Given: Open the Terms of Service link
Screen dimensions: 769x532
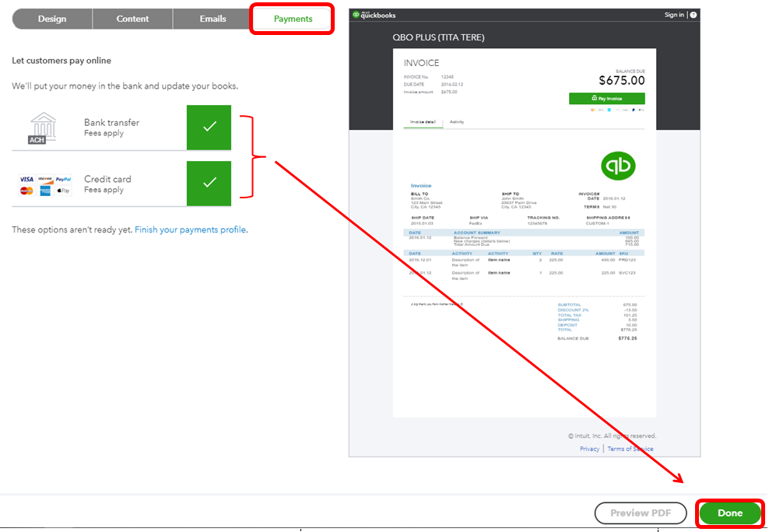Looking at the screenshot, I should point(630,449).
